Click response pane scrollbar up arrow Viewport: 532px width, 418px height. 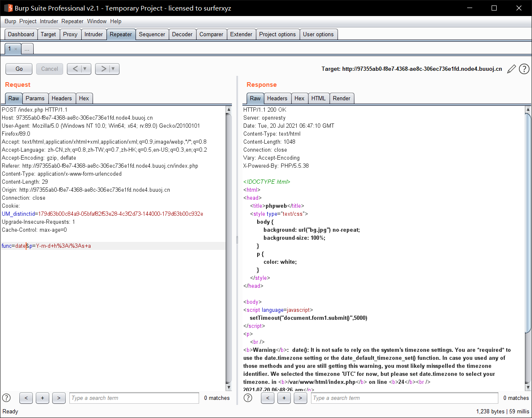[x=528, y=110]
